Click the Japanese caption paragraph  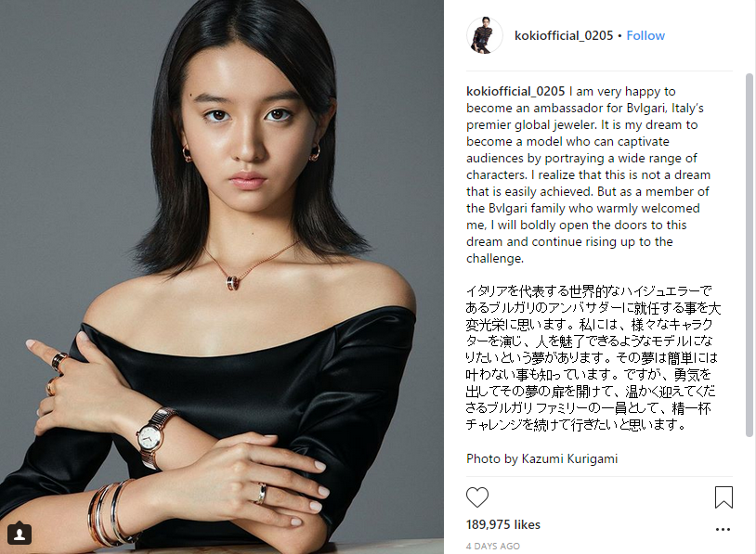point(593,358)
